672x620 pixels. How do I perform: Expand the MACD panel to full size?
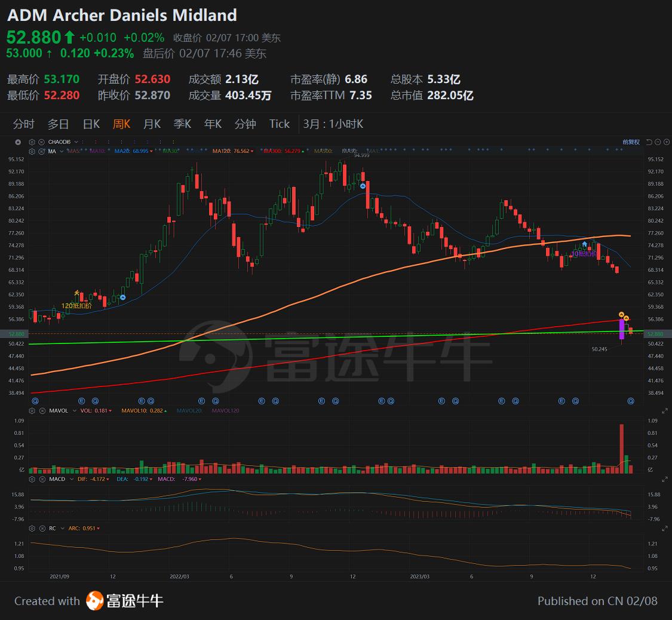pos(665,480)
